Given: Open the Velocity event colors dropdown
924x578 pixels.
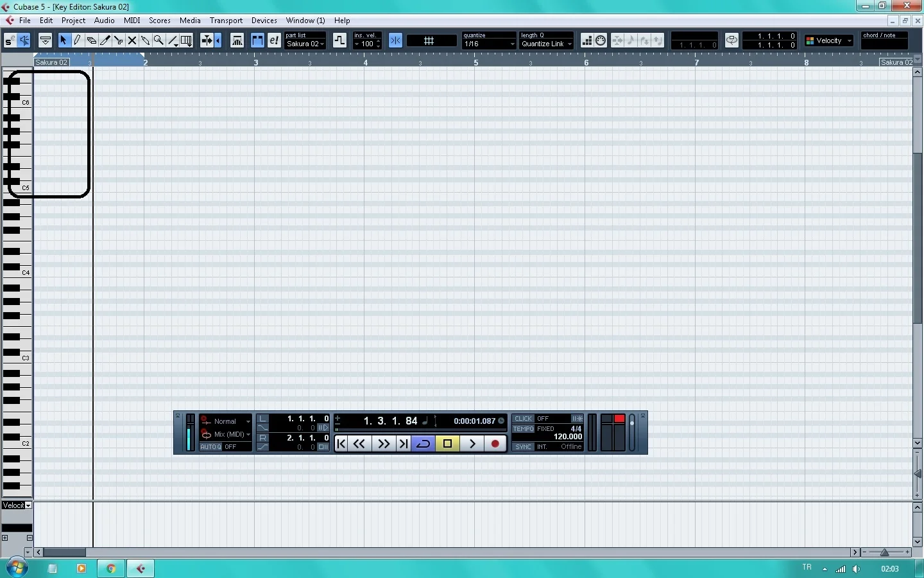Looking at the screenshot, I should [x=829, y=40].
